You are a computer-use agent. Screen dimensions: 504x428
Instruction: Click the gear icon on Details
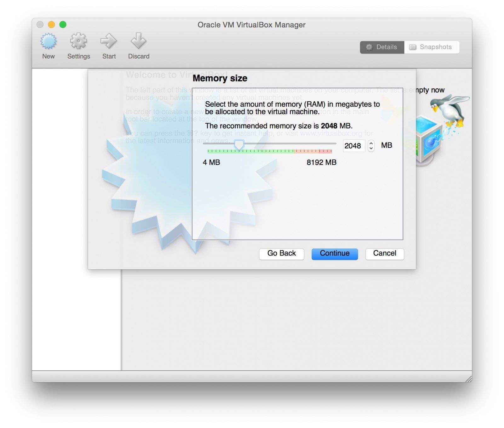(x=369, y=47)
